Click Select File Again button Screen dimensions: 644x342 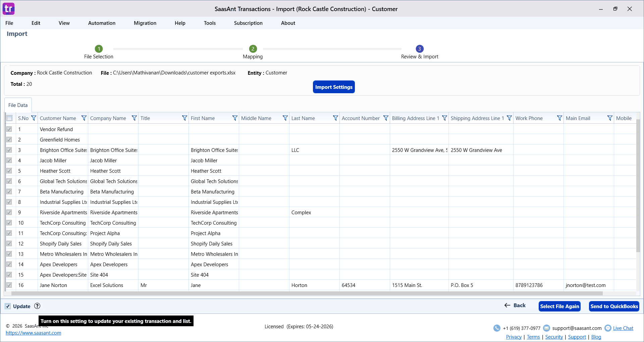(x=559, y=306)
